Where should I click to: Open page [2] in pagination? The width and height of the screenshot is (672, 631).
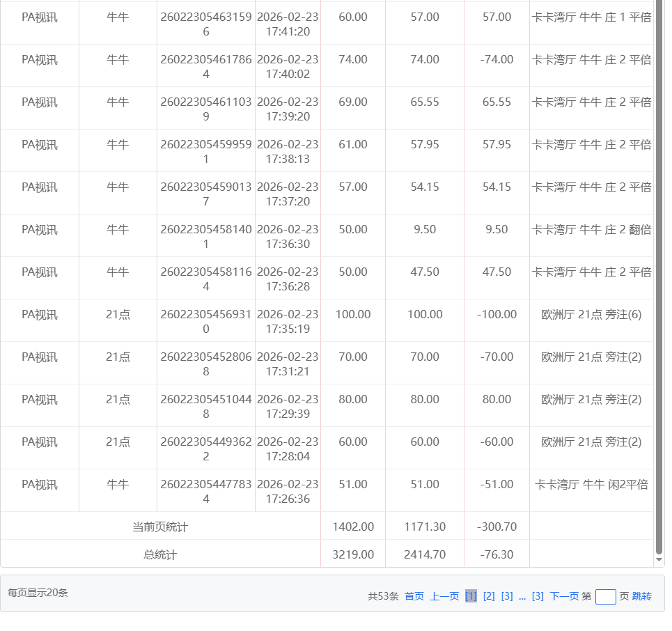pyautogui.click(x=489, y=596)
